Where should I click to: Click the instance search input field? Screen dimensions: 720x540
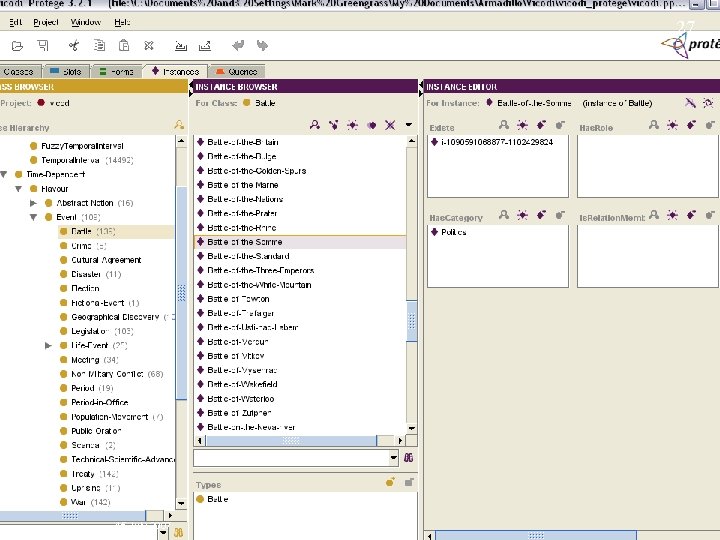291,457
